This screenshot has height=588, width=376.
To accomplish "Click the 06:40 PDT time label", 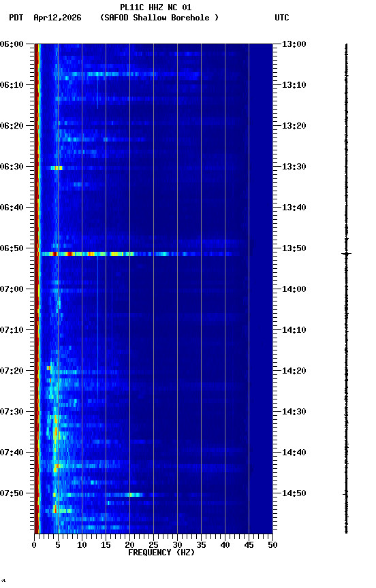I will pos(12,208).
